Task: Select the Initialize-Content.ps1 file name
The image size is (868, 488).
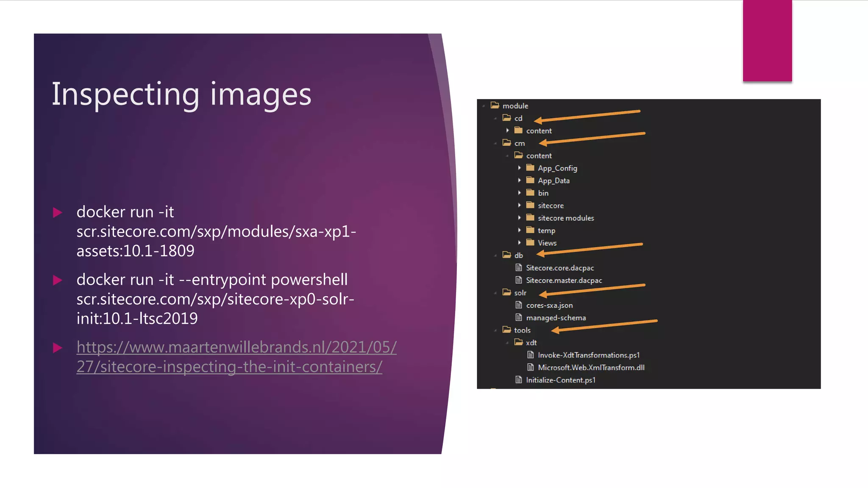Action: [561, 380]
